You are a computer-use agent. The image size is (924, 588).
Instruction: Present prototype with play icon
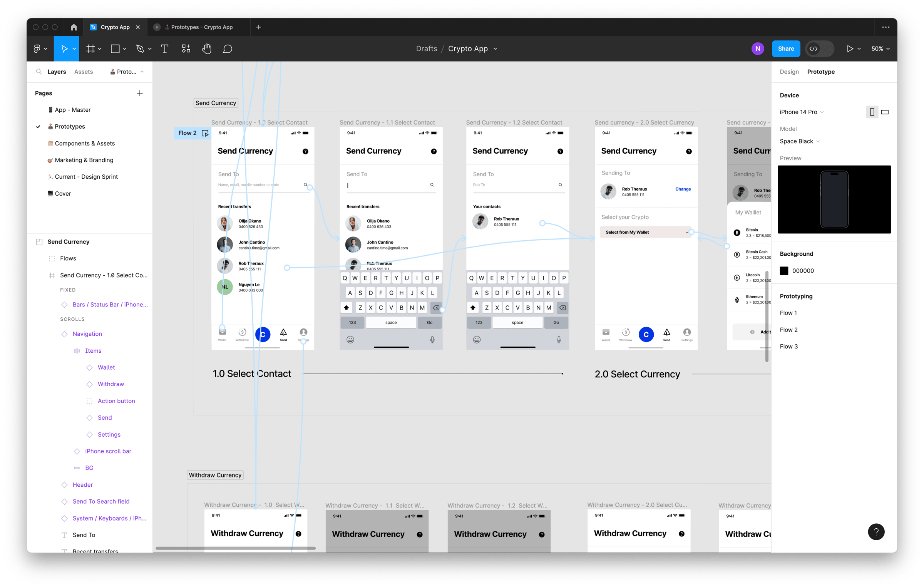coord(850,49)
